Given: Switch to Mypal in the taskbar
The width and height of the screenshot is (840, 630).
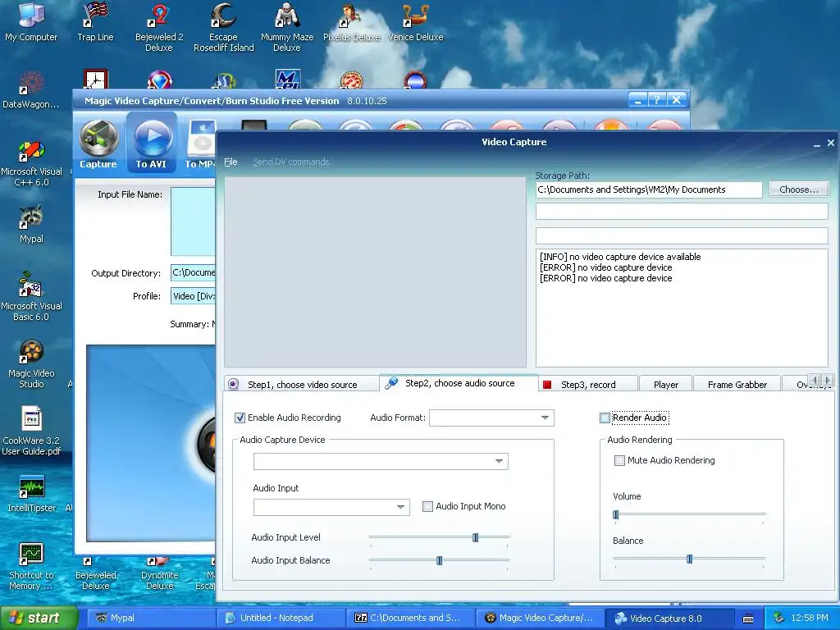Looking at the screenshot, I should point(150,618).
